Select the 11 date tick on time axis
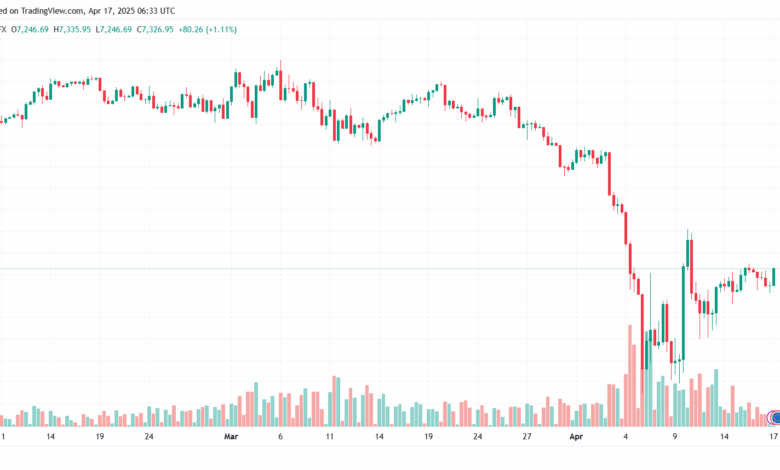 pos(329,437)
